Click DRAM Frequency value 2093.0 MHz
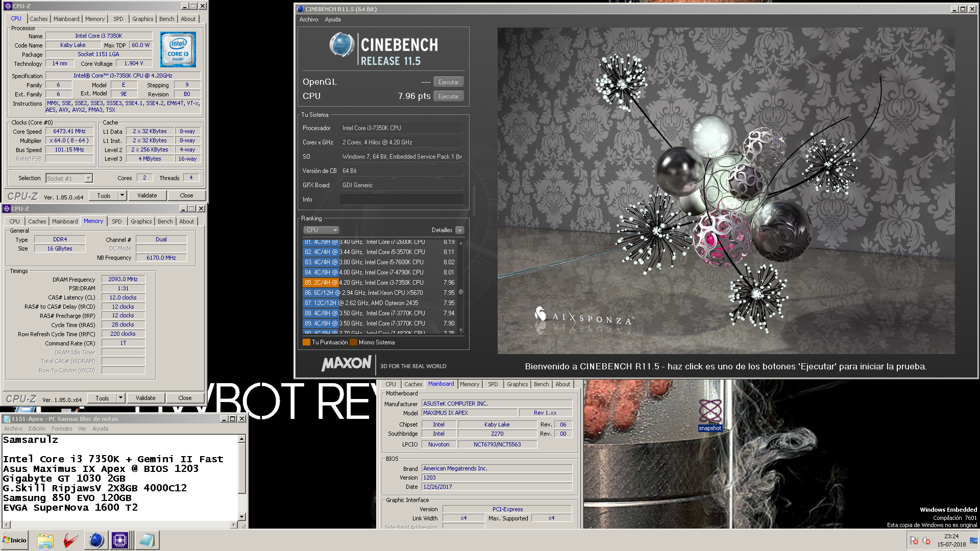The image size is (980, 551). (123, 279)
